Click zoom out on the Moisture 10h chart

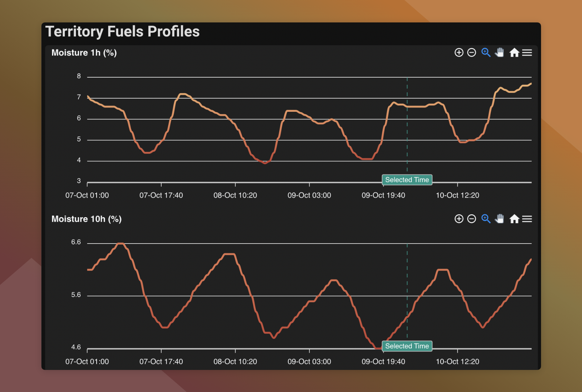click(x=472, y=219)
